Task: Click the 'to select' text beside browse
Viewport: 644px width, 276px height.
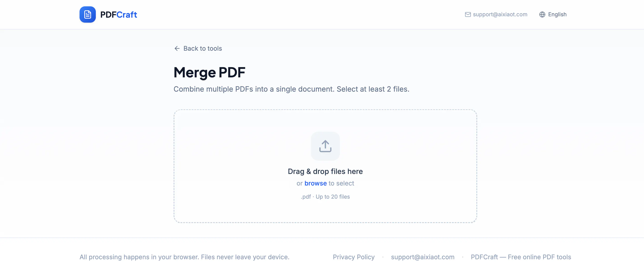Action: (341, 183)
